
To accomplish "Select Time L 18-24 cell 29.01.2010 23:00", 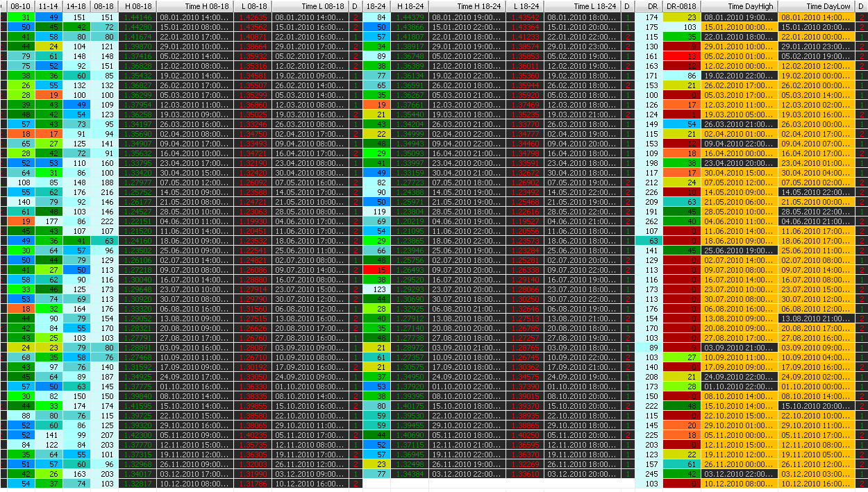I will tap(583, 46).
